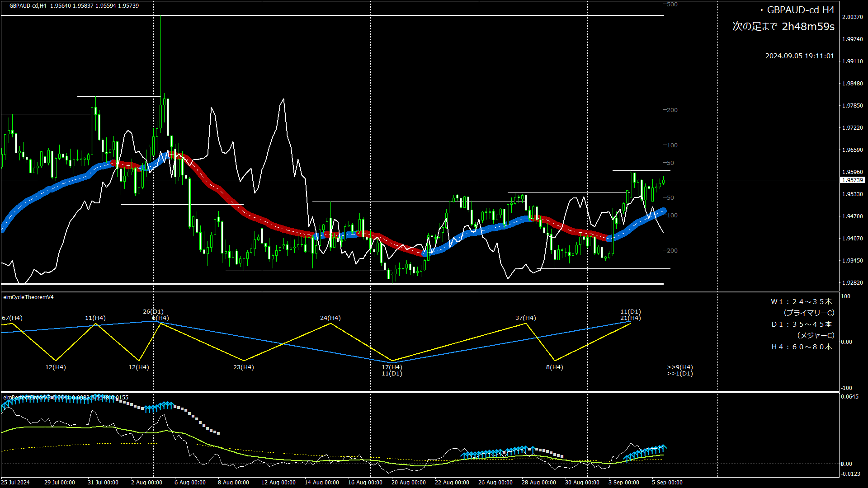Click the H4 : 60~80本 cycle text

[x=801, y=347]
